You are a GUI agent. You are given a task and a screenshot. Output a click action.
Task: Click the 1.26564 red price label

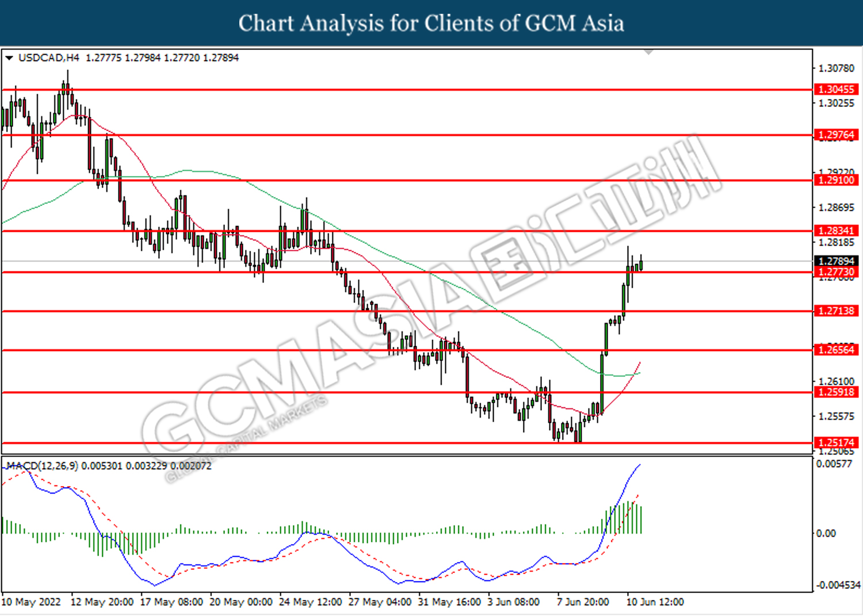pos(836,350)
